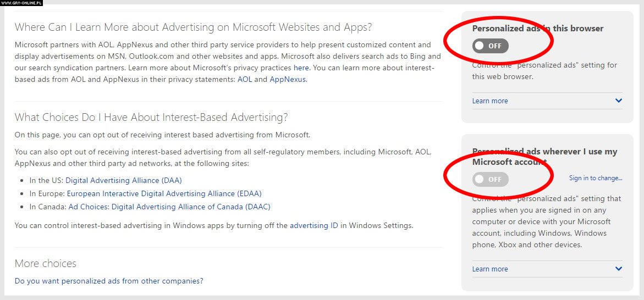This screenshot has height=300, width=644.
Task: Click 'Do you want personalized ads from other companies?'
Action: pyautogui.click(x=109, y=281)
